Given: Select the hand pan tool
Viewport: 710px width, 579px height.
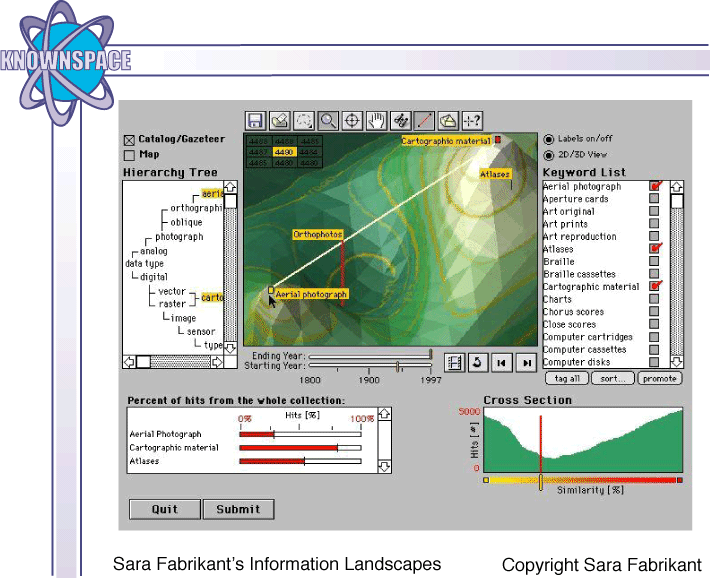Looking at the screenshot, I should pos(376,120).
